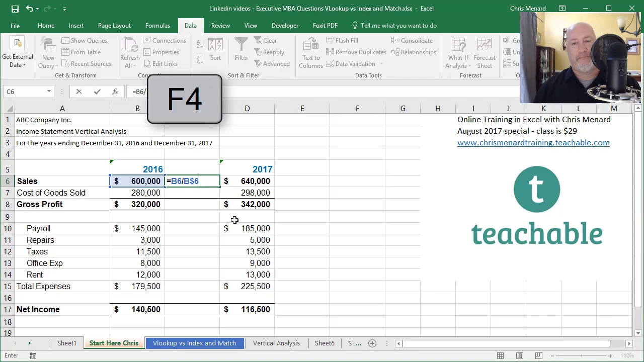Viewport: 644px width, 362px height.
Task: Open the Refresh All dropdown
Action: pyautogui.click(x=130, y=53)
